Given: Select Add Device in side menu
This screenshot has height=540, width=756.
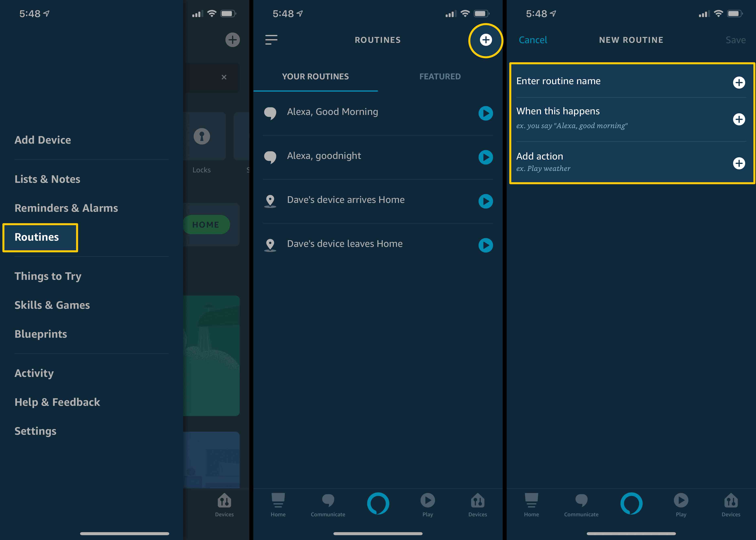Looking at the screenshot, I should click(43, 140).
